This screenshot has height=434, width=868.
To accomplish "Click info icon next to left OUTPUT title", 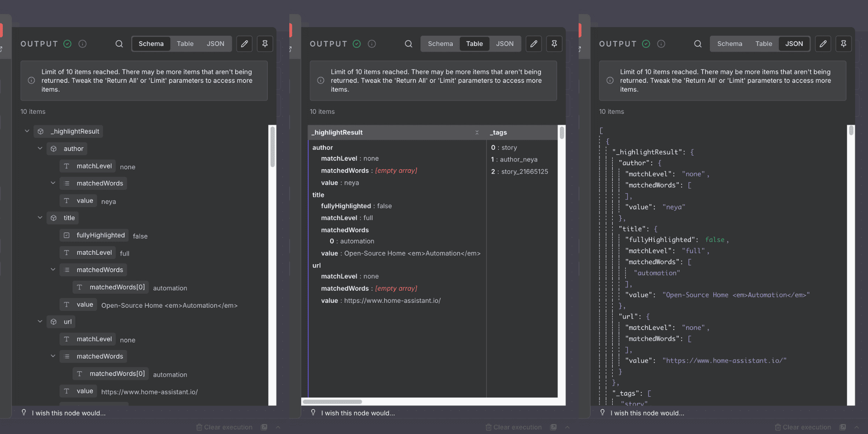I will pos(83,44).
